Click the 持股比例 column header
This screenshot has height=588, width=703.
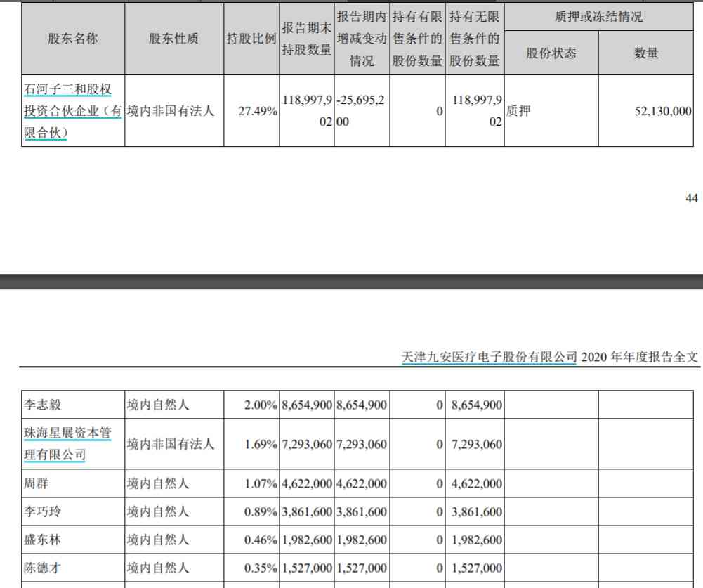tap(251, 39)
